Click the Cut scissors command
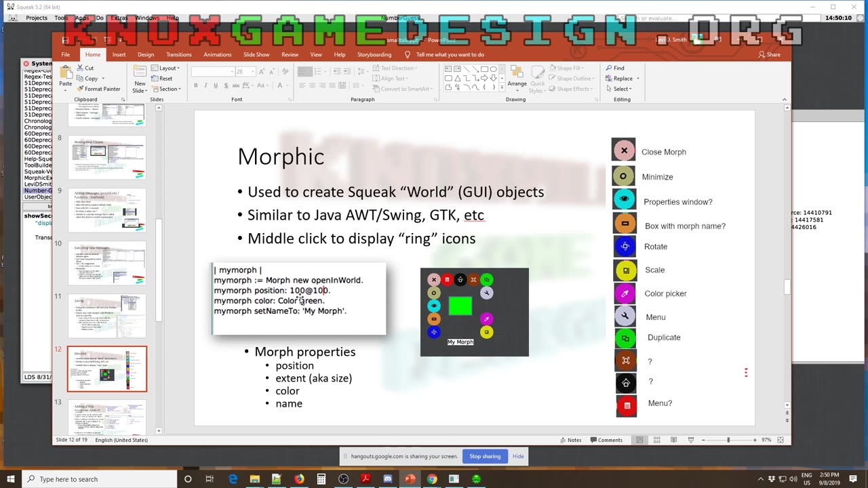The width and height of the screenshot is (868, 488). point(85,68)
